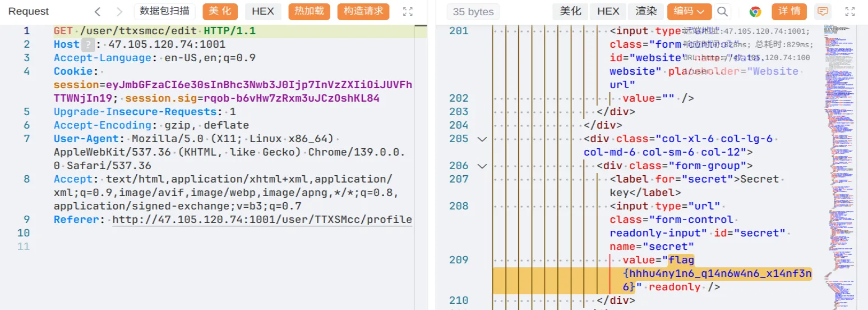Click the orange comment bubble icon

[x=823, y=12]
